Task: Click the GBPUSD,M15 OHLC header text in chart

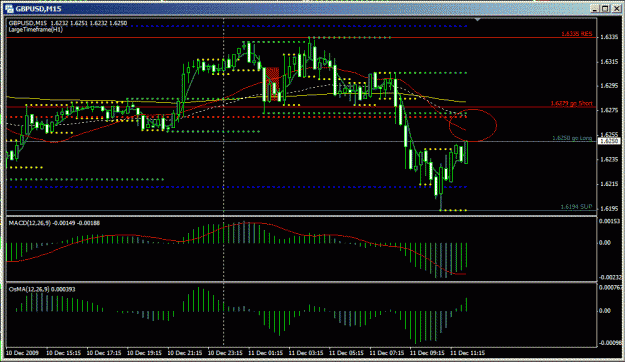Action: 68,23
